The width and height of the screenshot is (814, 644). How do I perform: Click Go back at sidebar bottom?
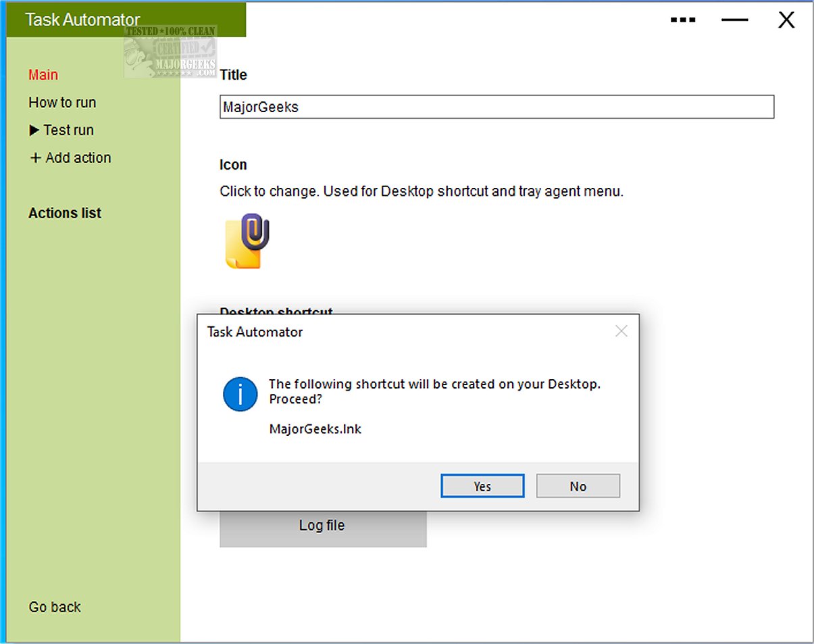tap(55, 607)
